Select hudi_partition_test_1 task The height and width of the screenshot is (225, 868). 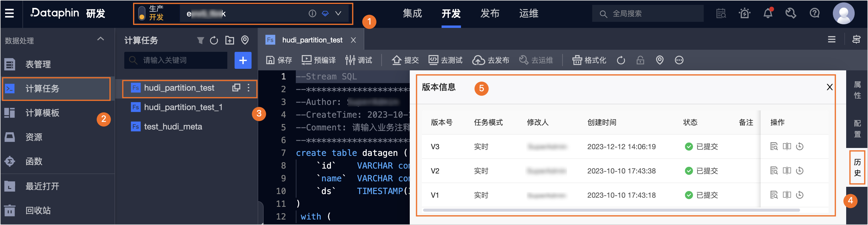[x=183, y=107]
